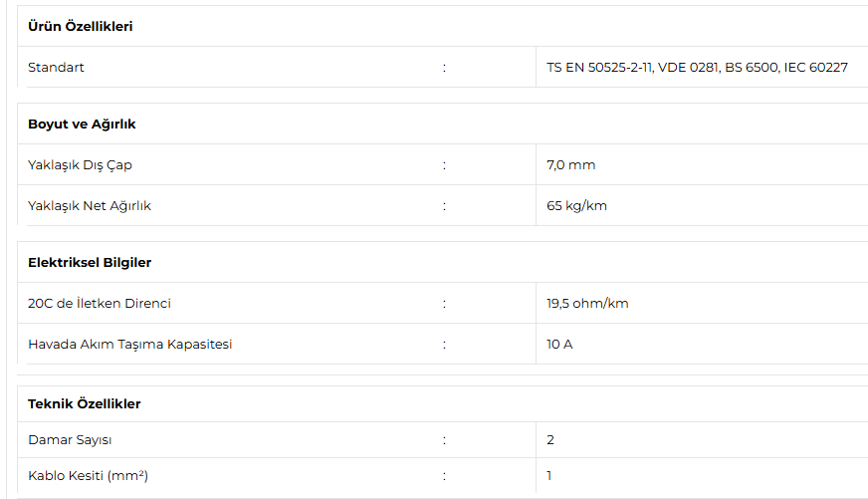Screen dimensions: 868x499
Task: Click the 7,0 mm diameter value
Action: pyautogui.click(x=570, y=165)
